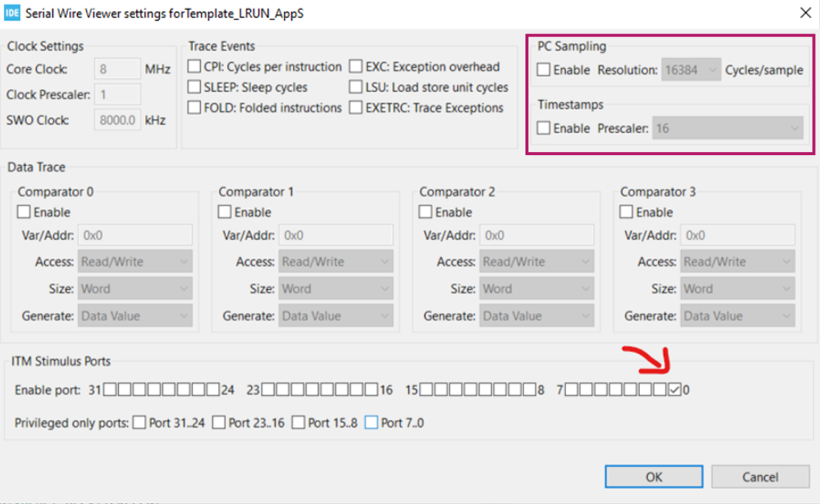Enable Comparator 3
820x504 pixels.
(626, 212)
